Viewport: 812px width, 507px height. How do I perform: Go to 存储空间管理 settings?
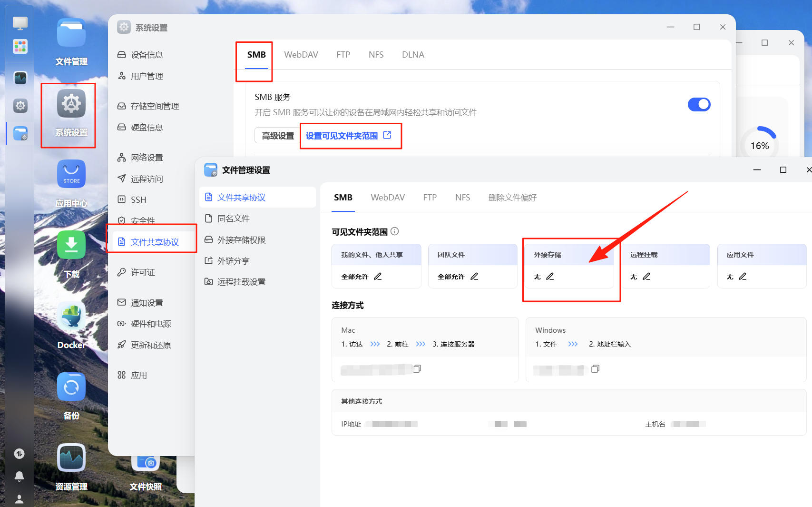tap(154, 106)
